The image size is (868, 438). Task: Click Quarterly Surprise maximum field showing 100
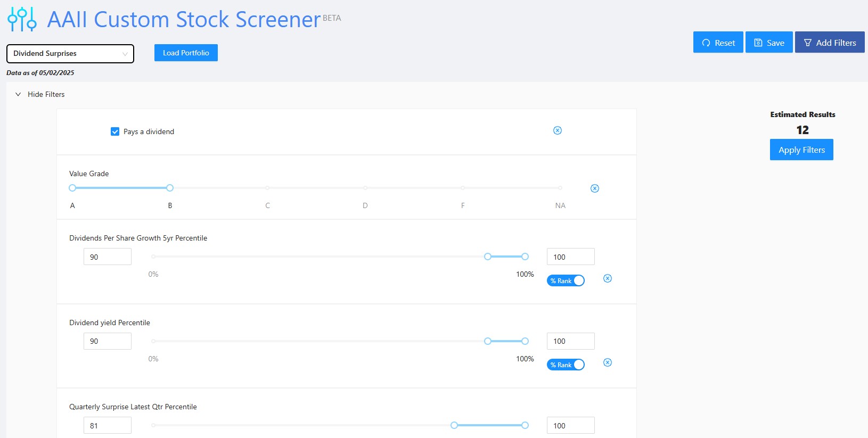pyautogui.click(x=571, y=425)
